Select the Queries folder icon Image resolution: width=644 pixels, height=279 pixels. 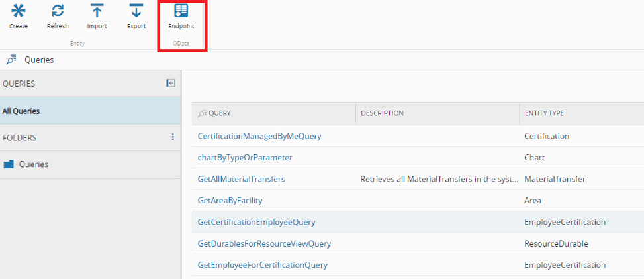click(x=9, y=164)
